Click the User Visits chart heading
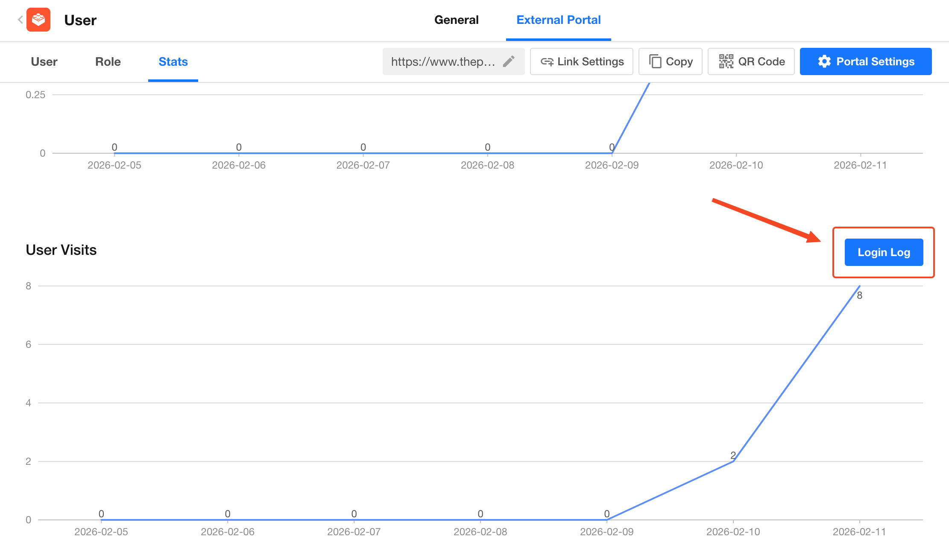Screen dimensions: 949x560 [61, 250]
